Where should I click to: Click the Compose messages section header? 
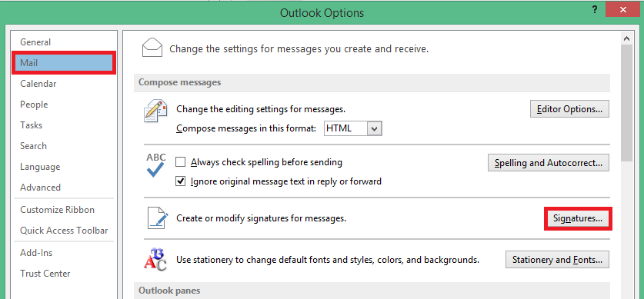(x=372, y=82)
